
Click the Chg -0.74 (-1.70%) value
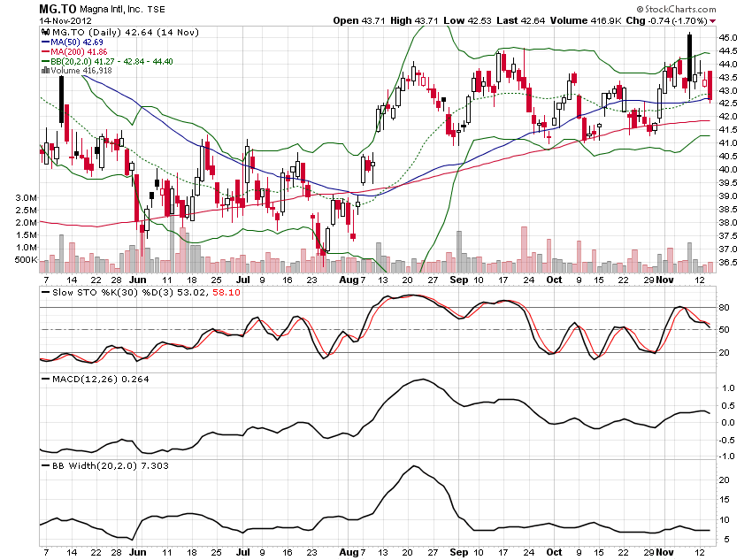[x=667, y=20]
